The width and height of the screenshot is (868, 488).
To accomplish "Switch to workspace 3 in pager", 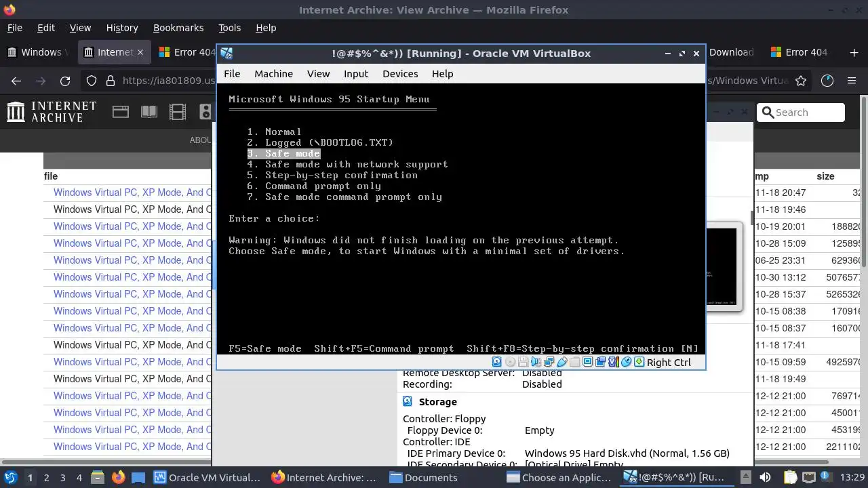I will (x=63, y=477).
